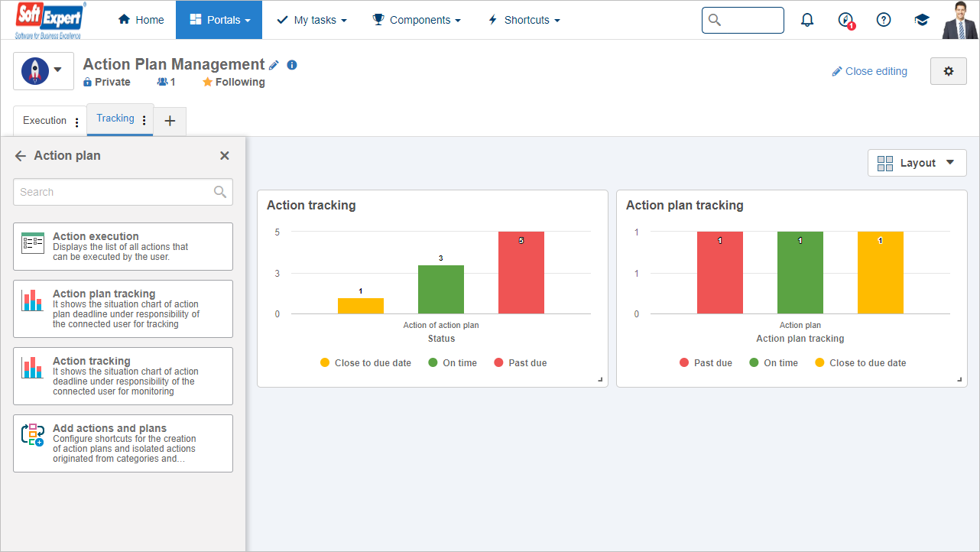980x552 pixels.
Task: Click the search magnifier in top bar
Action: pos(715,20)
